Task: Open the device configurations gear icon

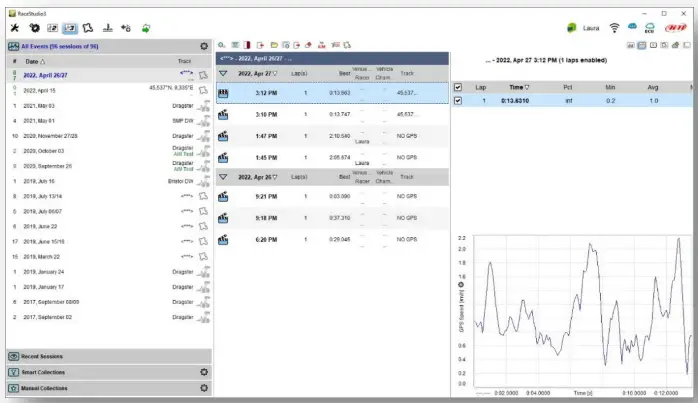Action: coord(34,28)
